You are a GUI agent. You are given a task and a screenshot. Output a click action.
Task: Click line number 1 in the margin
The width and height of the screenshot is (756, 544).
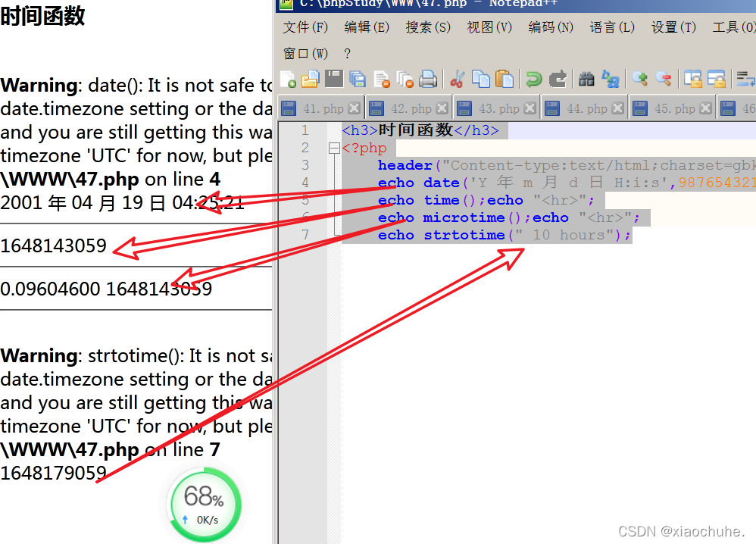pos(305,130)
